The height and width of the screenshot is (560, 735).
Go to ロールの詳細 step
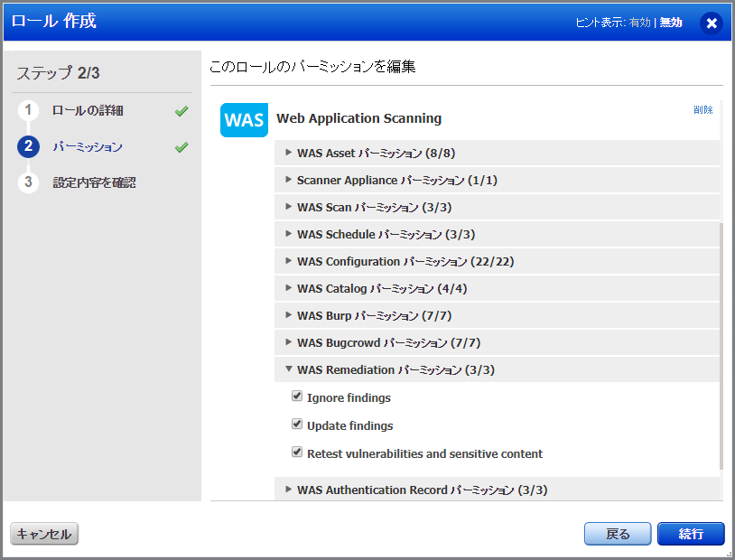(x=88, y=110)
